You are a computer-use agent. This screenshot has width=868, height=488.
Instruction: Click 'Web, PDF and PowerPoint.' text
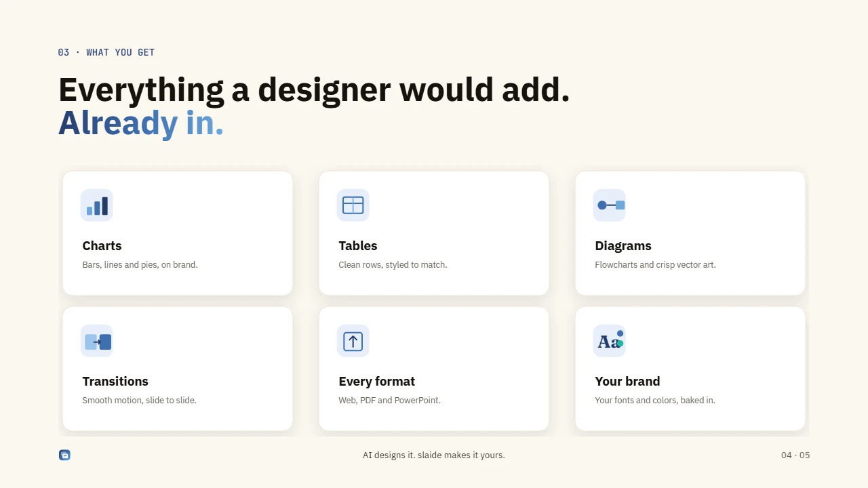pyautogui.click(x=389, y=400)
